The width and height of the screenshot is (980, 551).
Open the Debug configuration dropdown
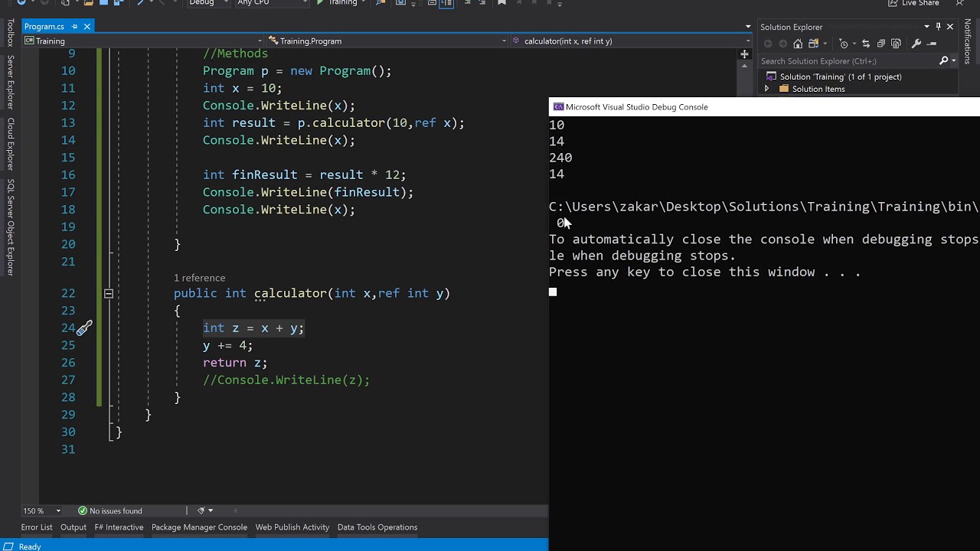(x=208, y=3)
